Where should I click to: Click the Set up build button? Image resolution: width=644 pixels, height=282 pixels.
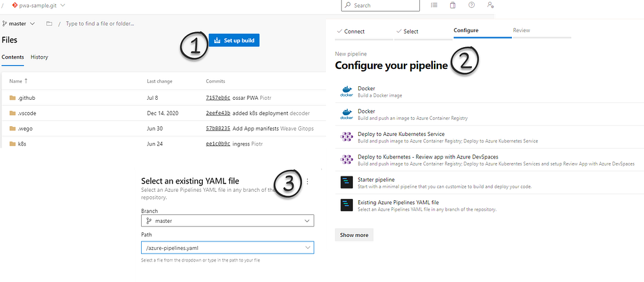234,40
